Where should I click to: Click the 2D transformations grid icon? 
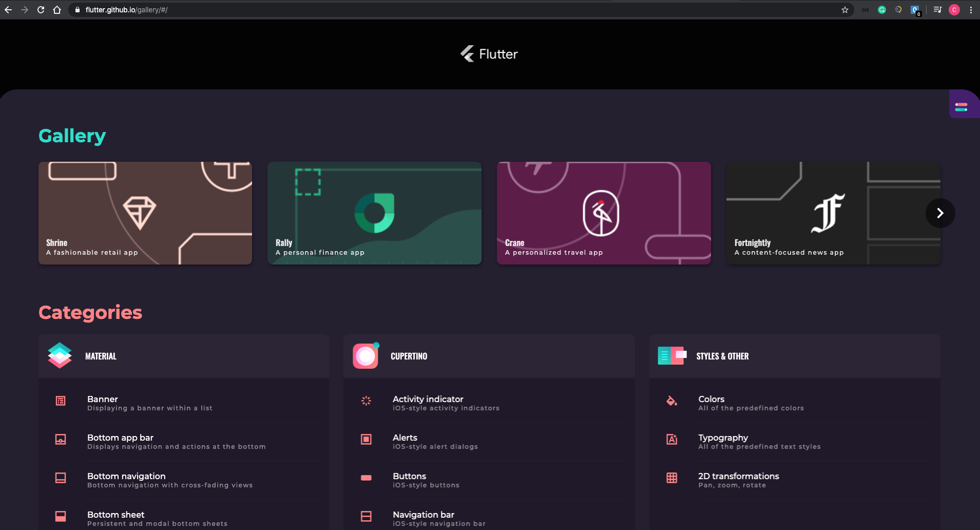[x=672, y=478]
